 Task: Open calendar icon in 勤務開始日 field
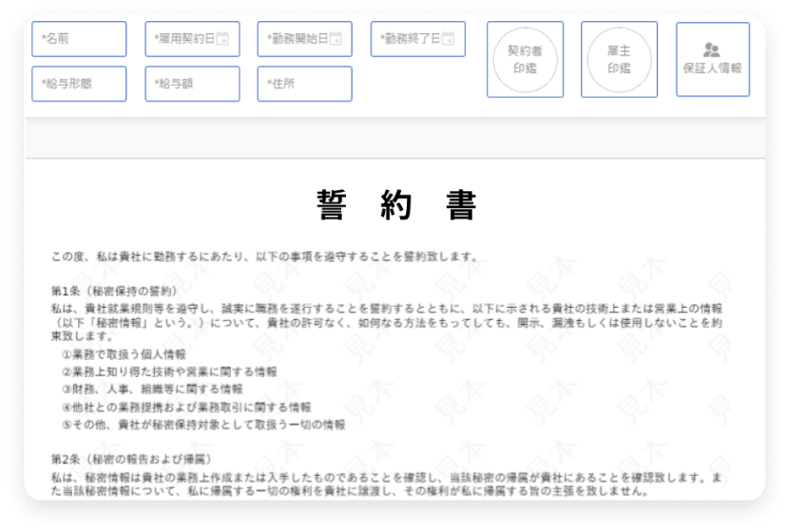[335, 39]
